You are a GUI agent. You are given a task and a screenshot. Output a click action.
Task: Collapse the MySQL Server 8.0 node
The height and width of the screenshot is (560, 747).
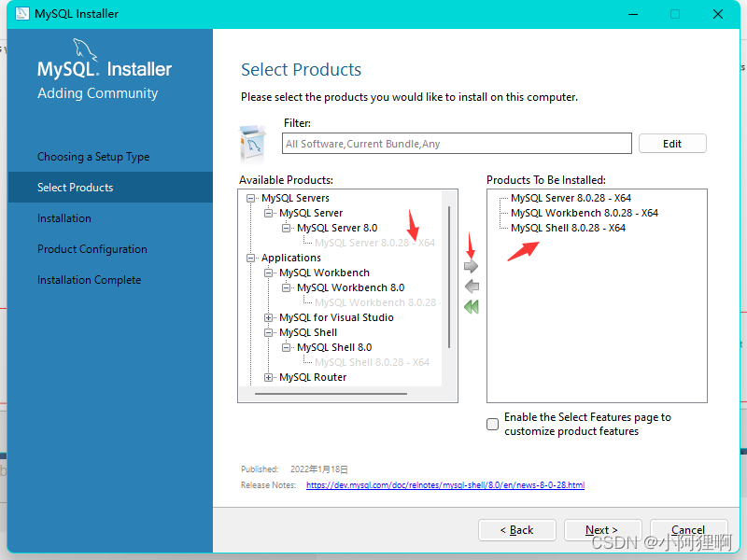pos(286,228)
